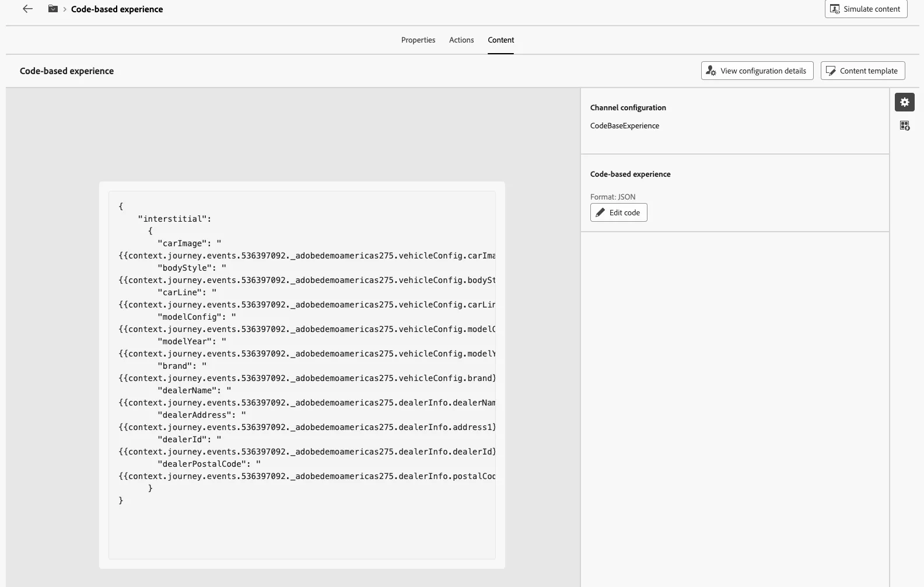Screen dimensions: 924x587
Task: Click the "Channel configuration" heading
Action: pos(628,107)
